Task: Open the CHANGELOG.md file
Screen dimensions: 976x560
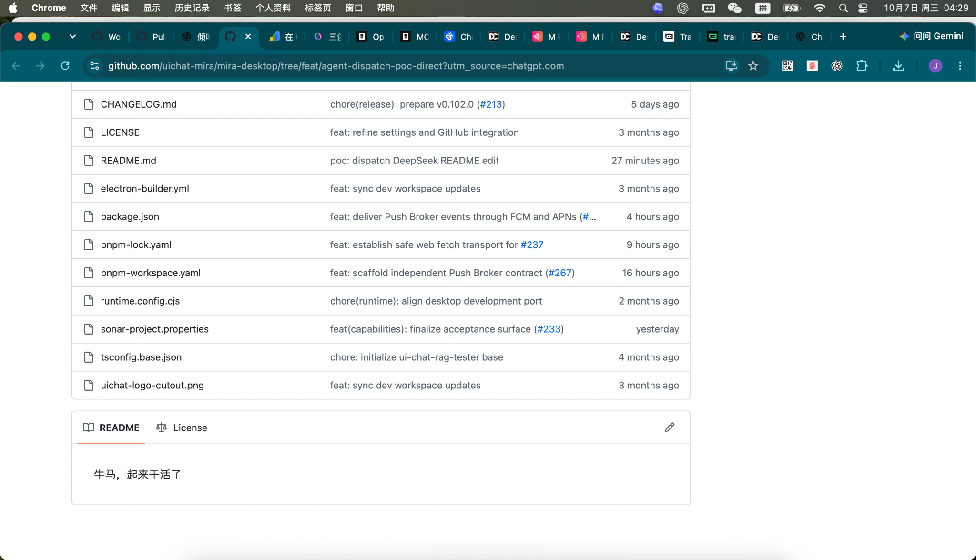Action: click(139, 104)
